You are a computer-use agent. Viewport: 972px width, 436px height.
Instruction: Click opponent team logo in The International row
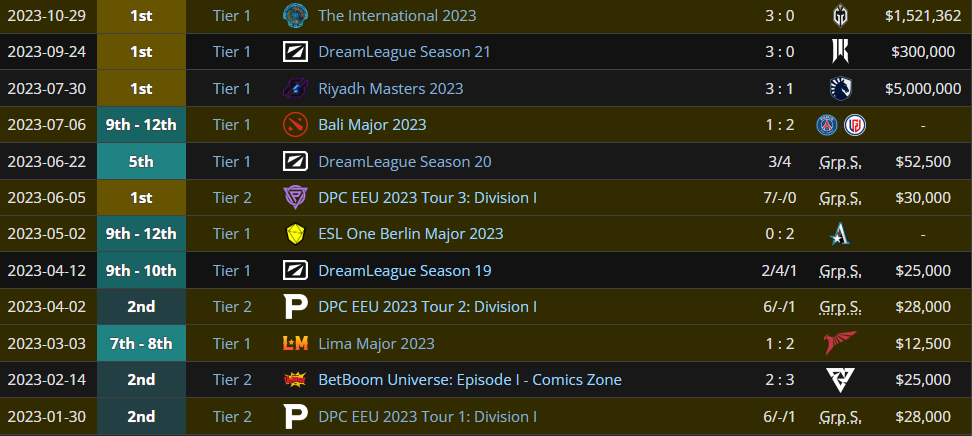tap(840, 15)
